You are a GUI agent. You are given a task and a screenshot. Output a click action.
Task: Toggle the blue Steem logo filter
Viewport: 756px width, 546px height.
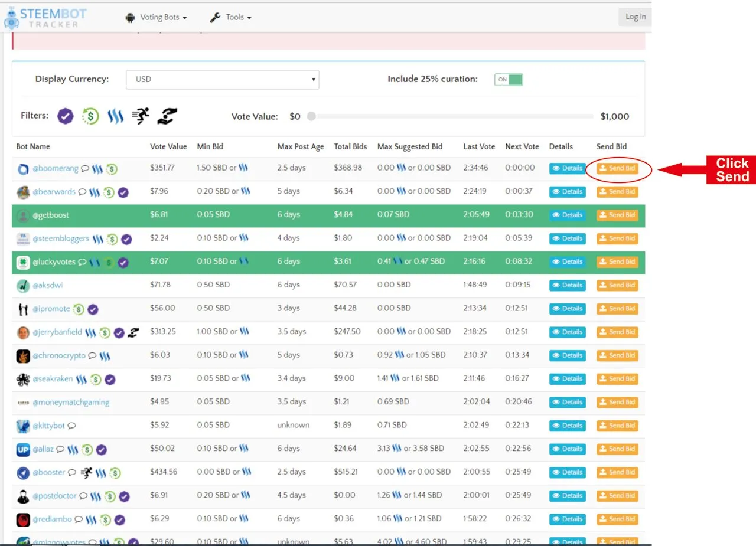point(115,116)
